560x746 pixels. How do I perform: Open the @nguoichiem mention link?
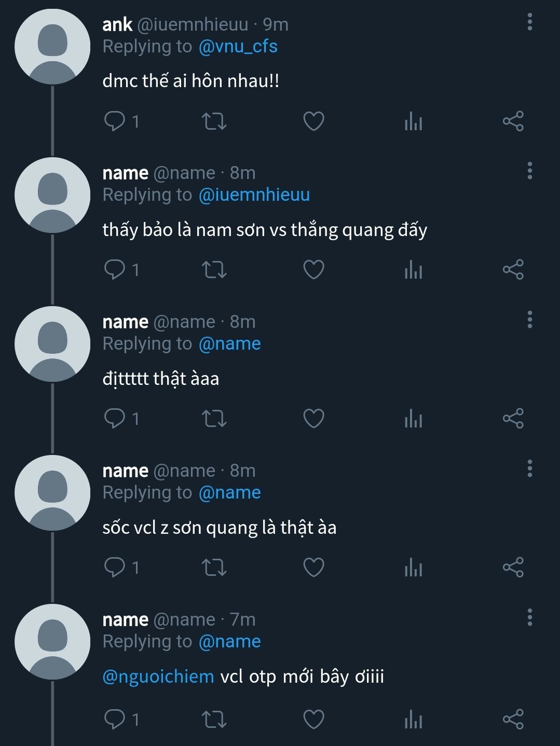tap(158, 676)
